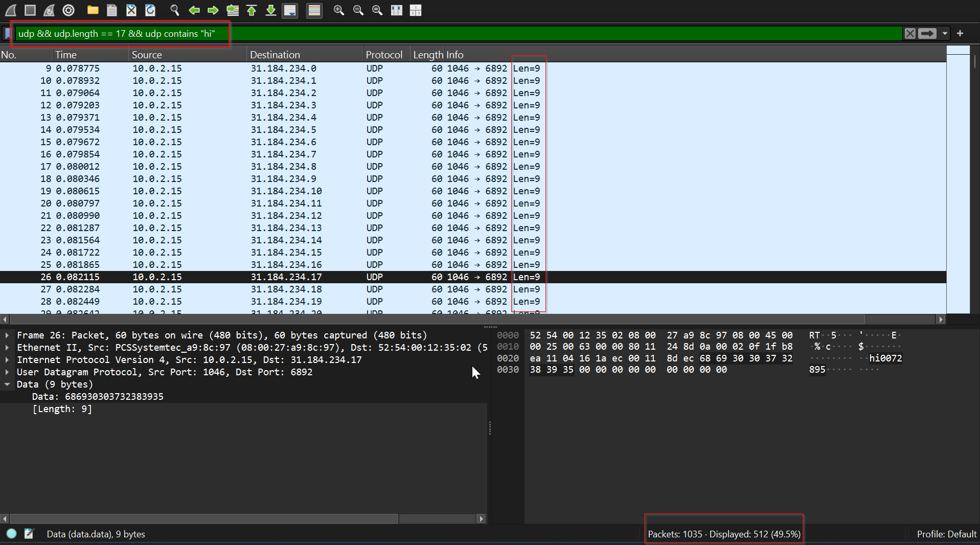Start capturing packets with shark fin icon
Image resolution: width=980 pixels, height=545 pixels.
(11, 10)
